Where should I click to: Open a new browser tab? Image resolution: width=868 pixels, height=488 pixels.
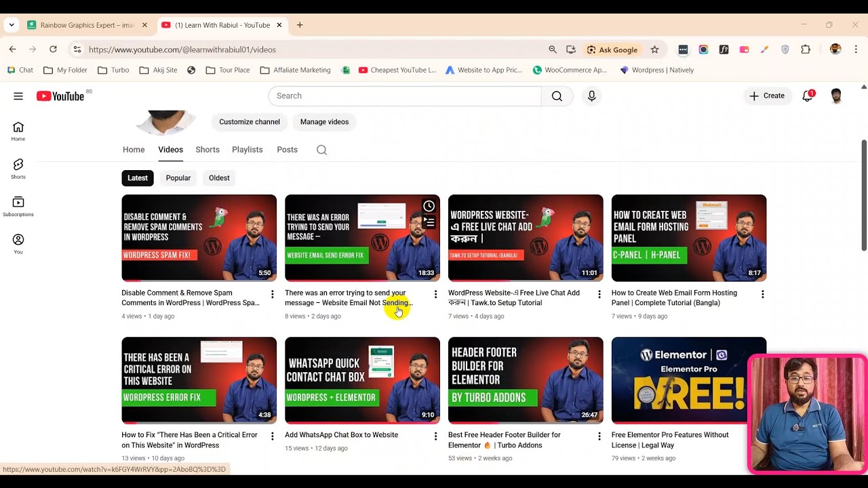[300, 25]
